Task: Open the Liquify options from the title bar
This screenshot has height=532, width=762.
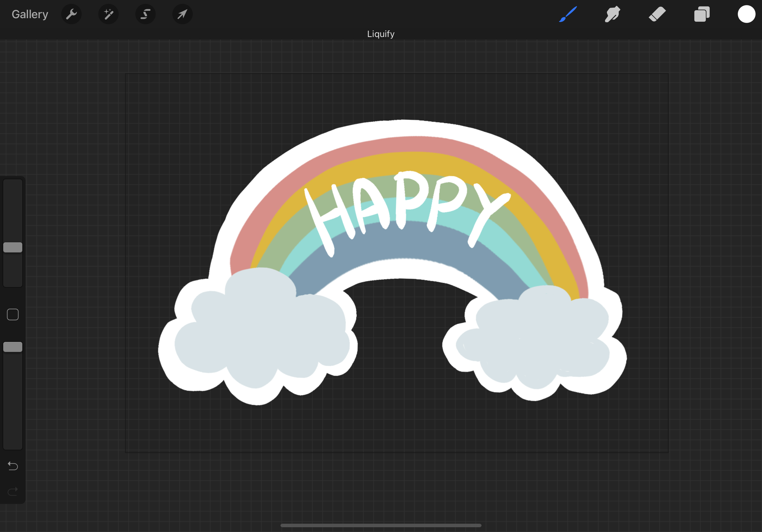Action: pos(381,33)
